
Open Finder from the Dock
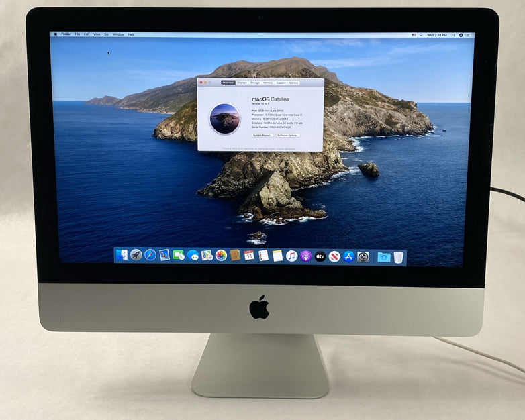click(x=122, y=255)
